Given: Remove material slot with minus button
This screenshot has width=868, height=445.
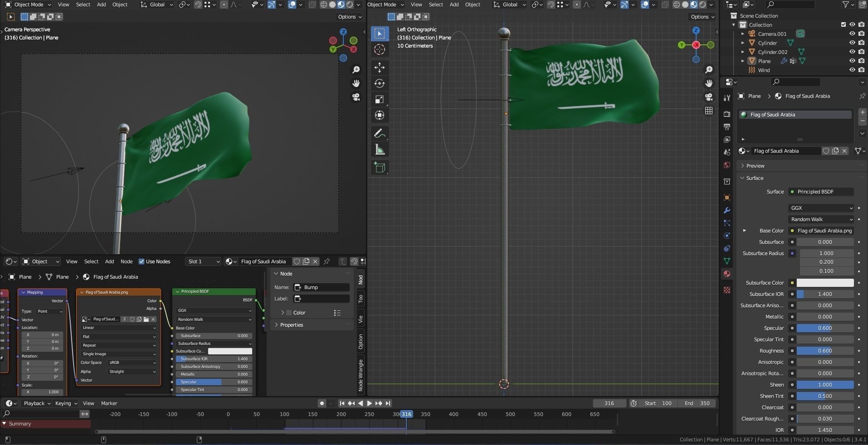Looking at the screenshot, I should pyautogui.click(x=862, y=121).
